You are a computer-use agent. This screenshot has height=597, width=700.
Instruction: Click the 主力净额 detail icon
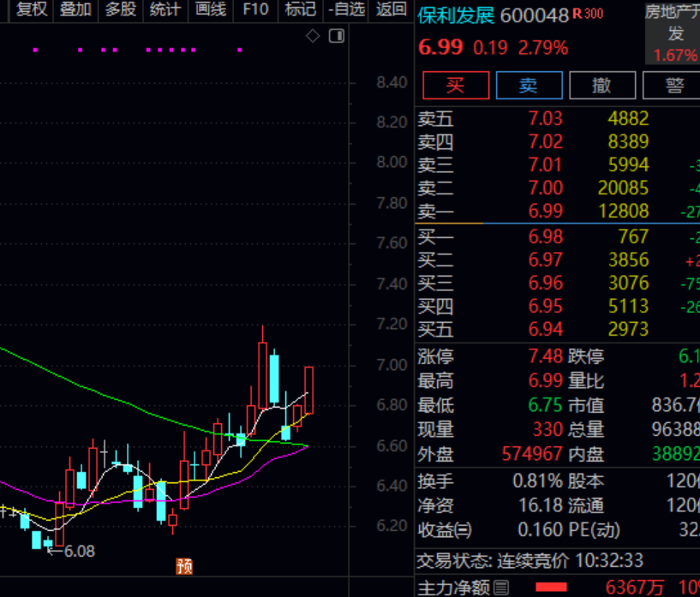[x=501, y=588]
